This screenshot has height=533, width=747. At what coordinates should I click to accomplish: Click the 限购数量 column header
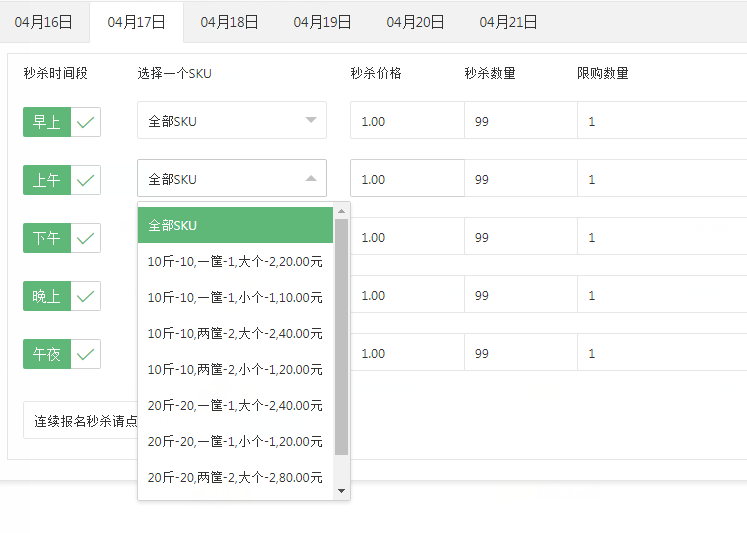tap(603, 73)
